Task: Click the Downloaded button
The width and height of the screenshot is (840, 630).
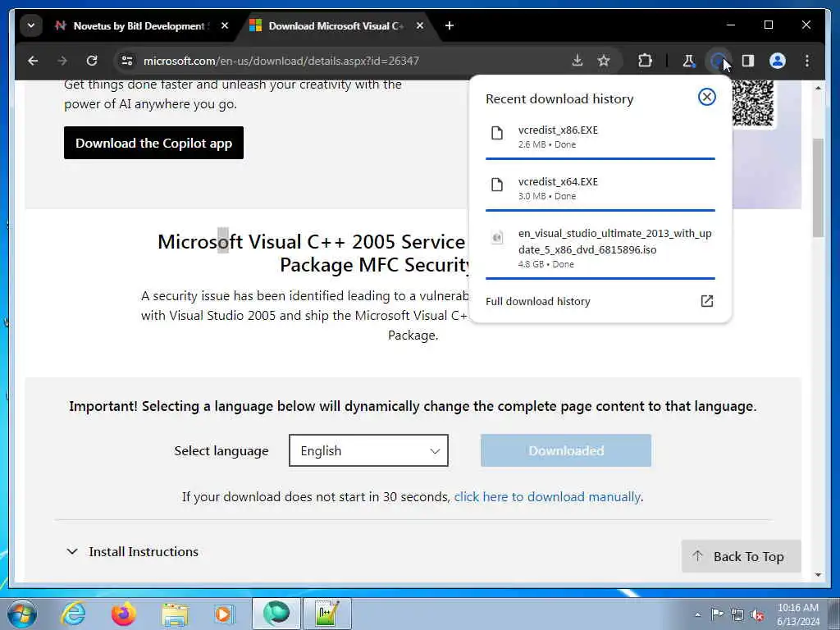Action: coord(566,450)
